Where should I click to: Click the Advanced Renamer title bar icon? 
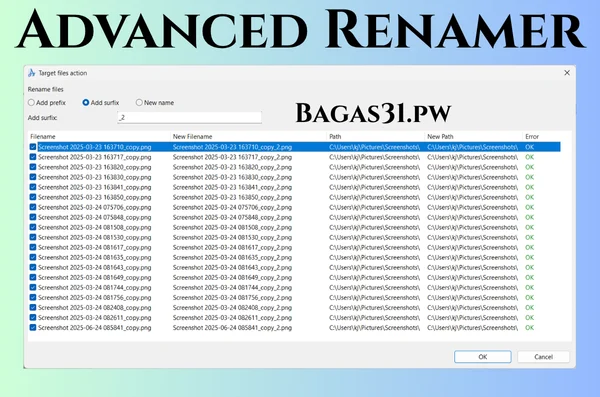coord(32,73)
